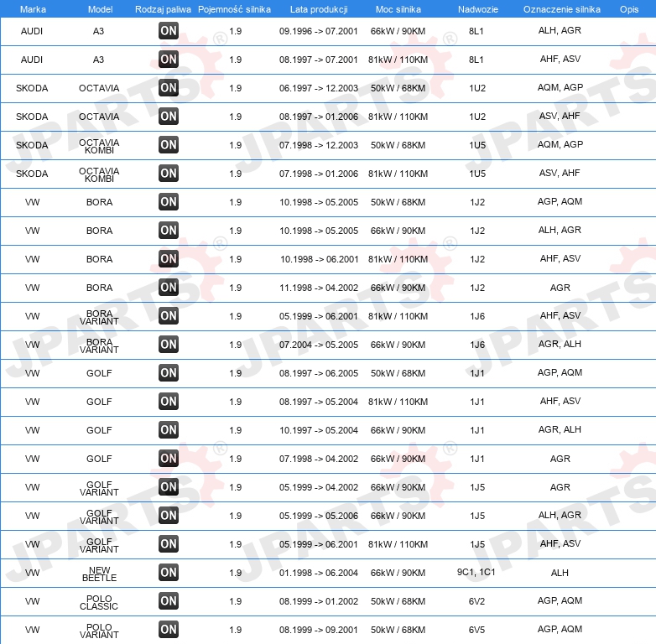Click the ON fuel icon for Audi A3 66kW
This screenshot has height=644, width=656.
click(x=169, y=30)
